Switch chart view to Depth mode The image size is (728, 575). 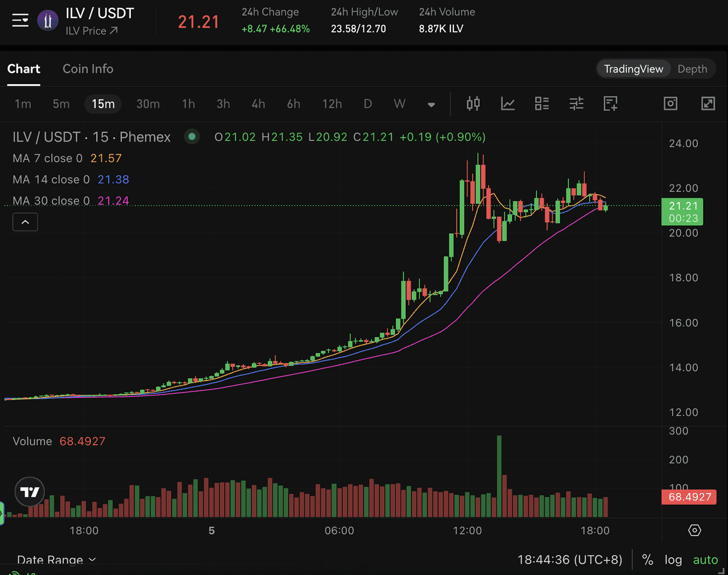click(x=693, y=68)
